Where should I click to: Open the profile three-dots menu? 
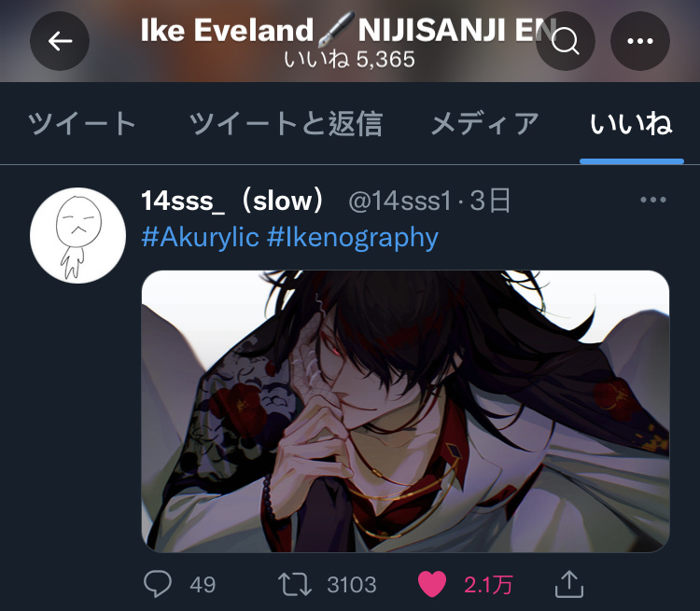[x=639, y=41]
